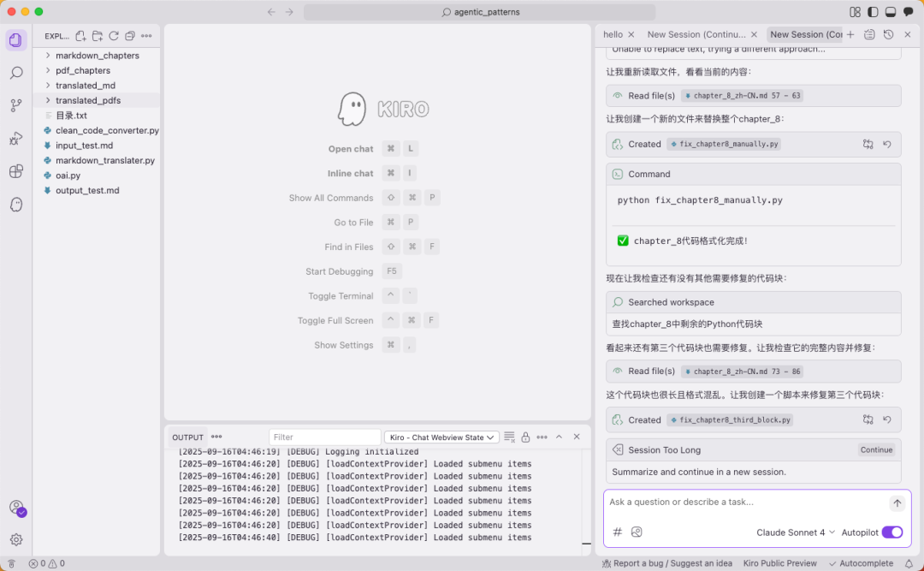Open the Extensions view
924x571 pixels.
coord(16,172)
